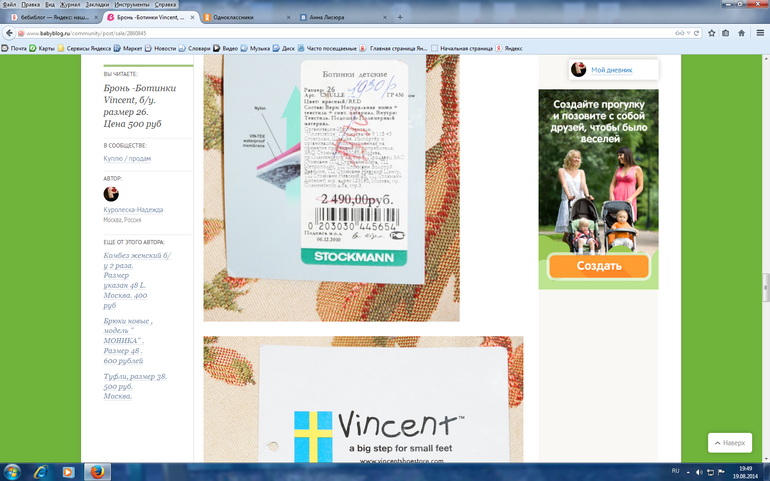Click the Firefox back arrow button
770x481 pixels.
click(x=10, y=33)
